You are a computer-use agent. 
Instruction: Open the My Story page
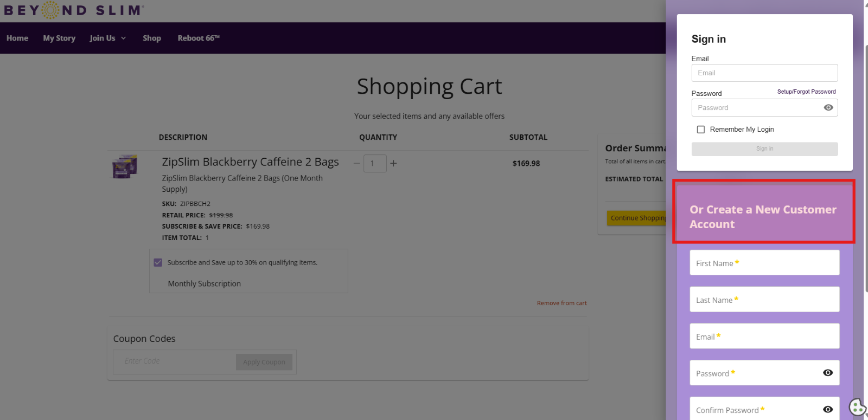(59, 38)
